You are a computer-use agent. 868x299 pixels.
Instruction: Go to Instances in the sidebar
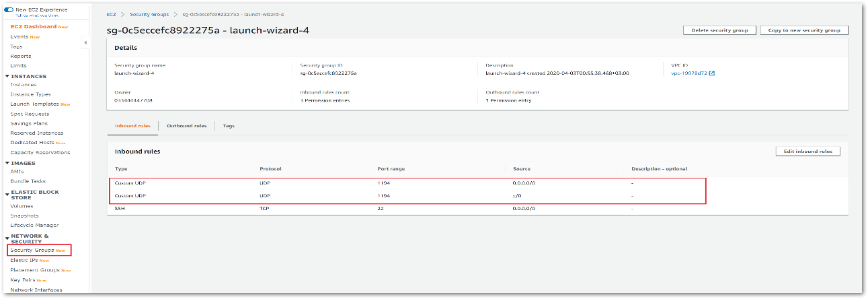pos(24,85)
